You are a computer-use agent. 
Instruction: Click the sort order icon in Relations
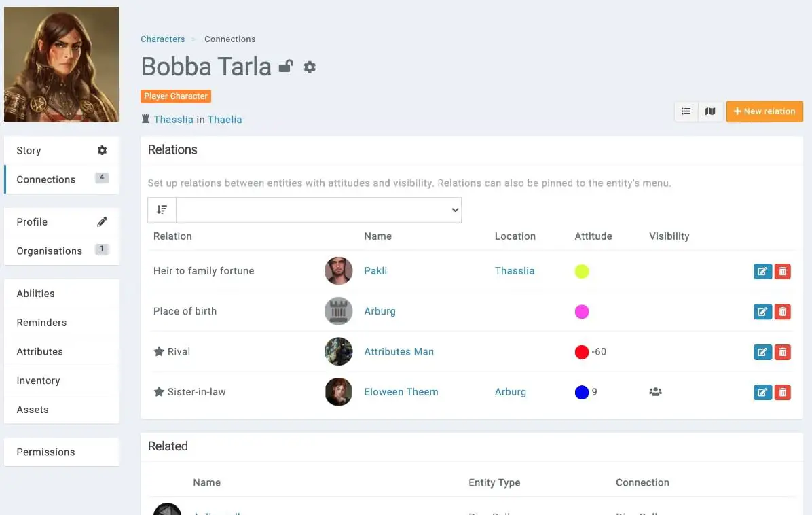tap(162, 210)
